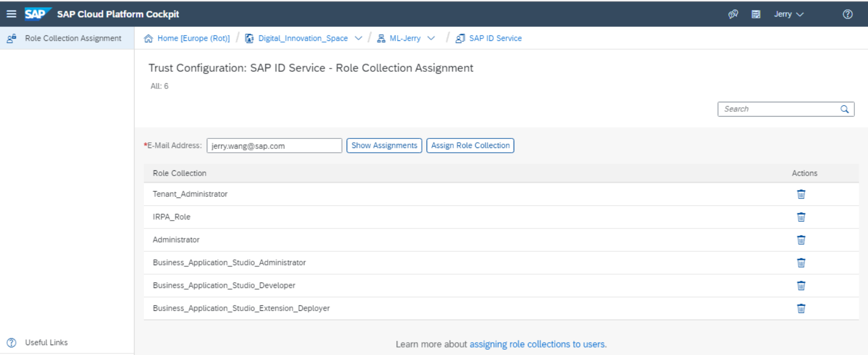Select the Tenant_Administrator row text

tap(190, 194)
